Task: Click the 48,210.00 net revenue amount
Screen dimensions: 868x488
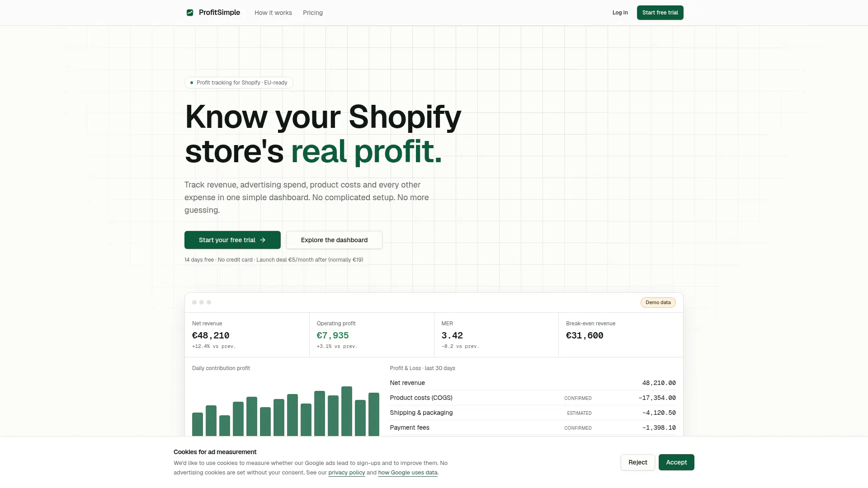Action: click(x=659, y=383)
